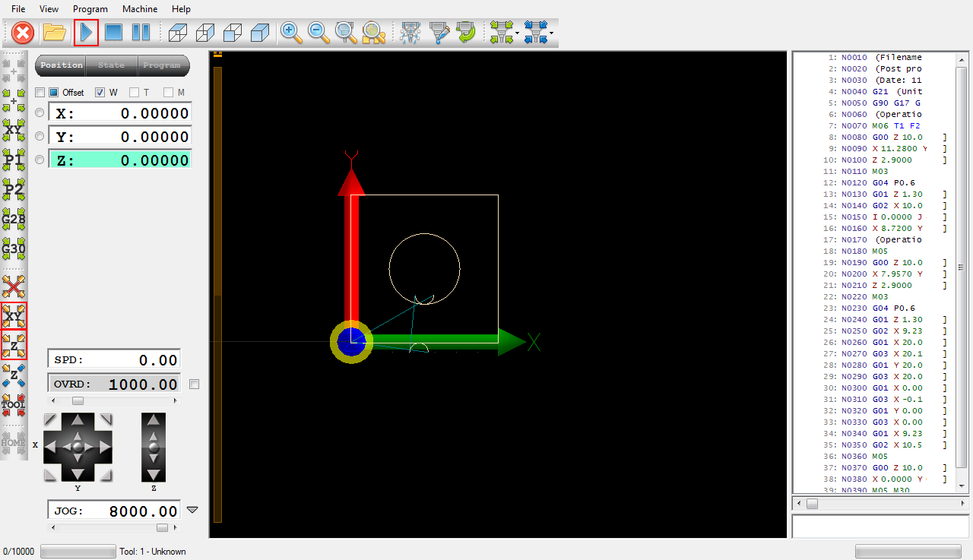Move to position P1 icon
The height and width of the screenshot is (560, 973).
click(14, 159)
